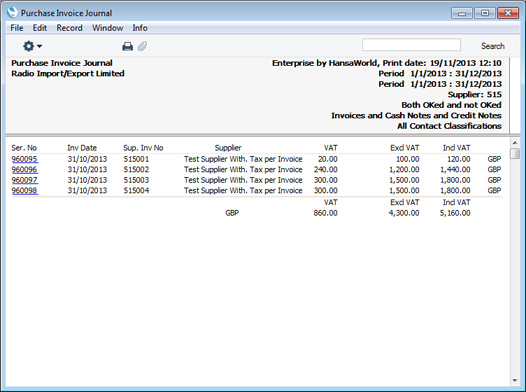Open the Edit menu

point(40,28)
